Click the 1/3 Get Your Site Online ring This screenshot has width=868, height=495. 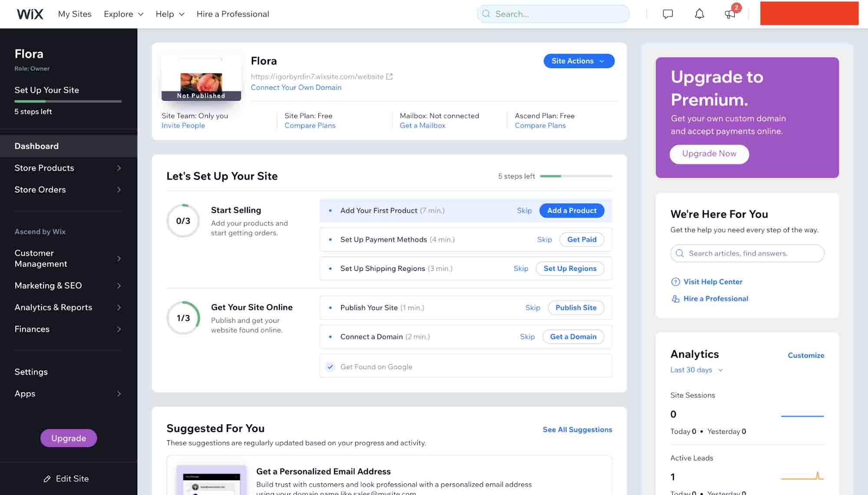point(183,318)
